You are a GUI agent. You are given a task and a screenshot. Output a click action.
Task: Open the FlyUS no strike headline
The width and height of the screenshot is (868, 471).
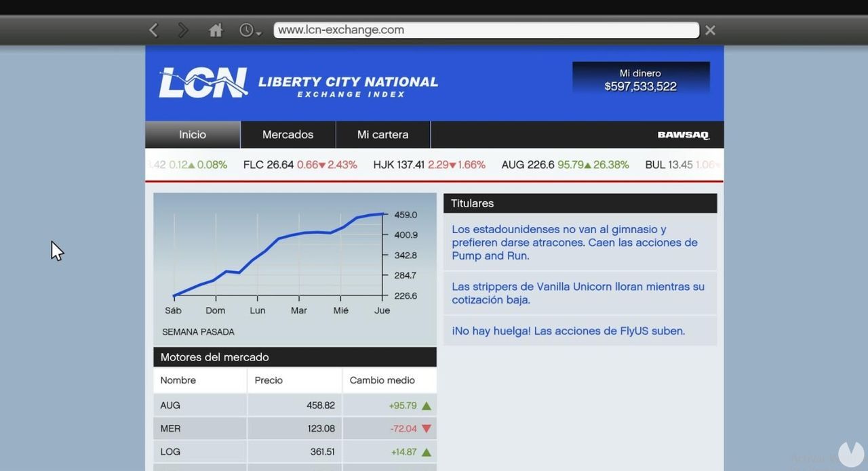pyautogui.click(x=580, y=331)
